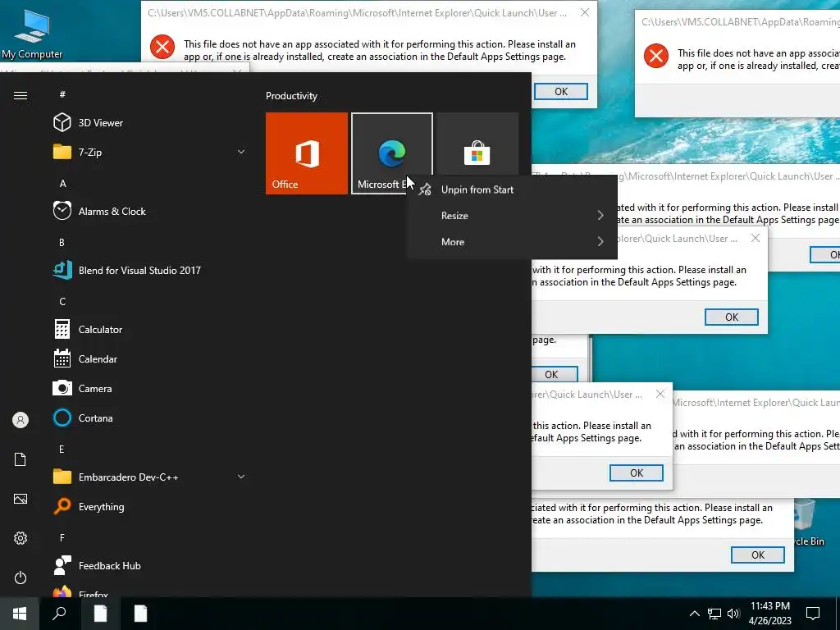Launch the Calculator app
The image size is (840, 630).
pos(150,329)
